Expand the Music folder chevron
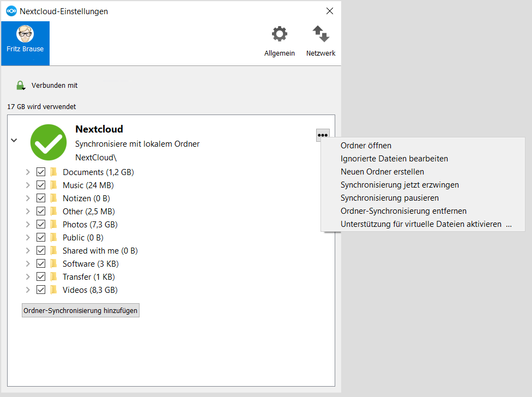 tap(28, 185)
